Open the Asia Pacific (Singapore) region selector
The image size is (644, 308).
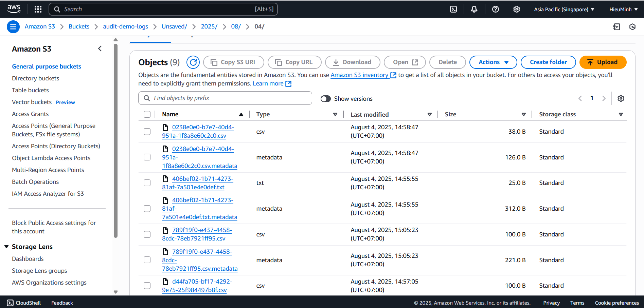[564, 9]
